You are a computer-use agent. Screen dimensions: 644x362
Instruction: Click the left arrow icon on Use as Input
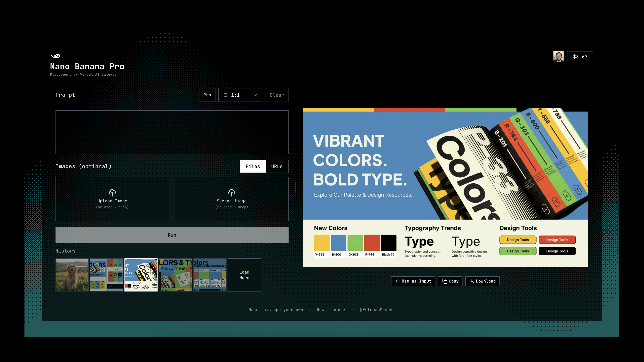pos(398,281)
